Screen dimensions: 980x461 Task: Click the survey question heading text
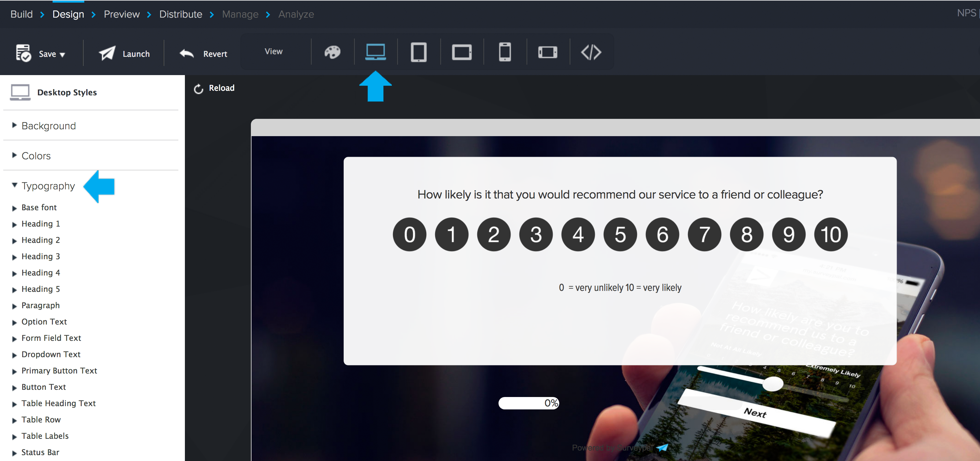point(620,195)
